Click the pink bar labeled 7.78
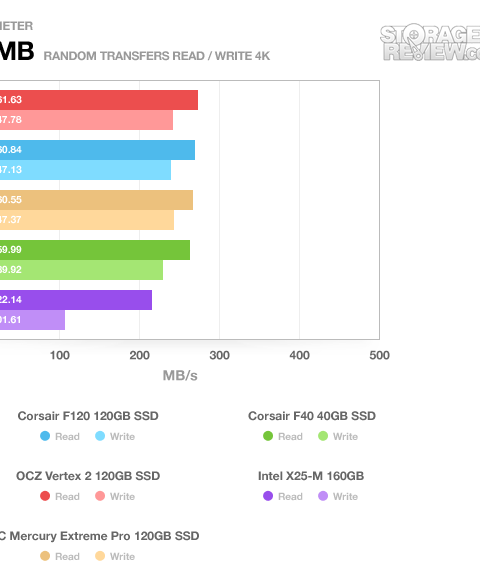 click(x=86, y=120)
